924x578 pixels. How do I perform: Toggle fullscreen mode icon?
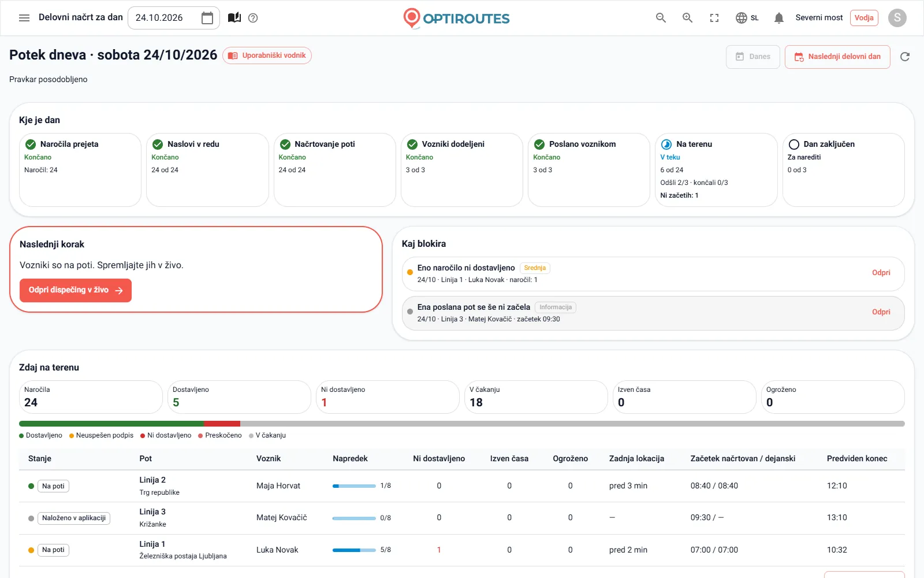click(x=714, y=18)
